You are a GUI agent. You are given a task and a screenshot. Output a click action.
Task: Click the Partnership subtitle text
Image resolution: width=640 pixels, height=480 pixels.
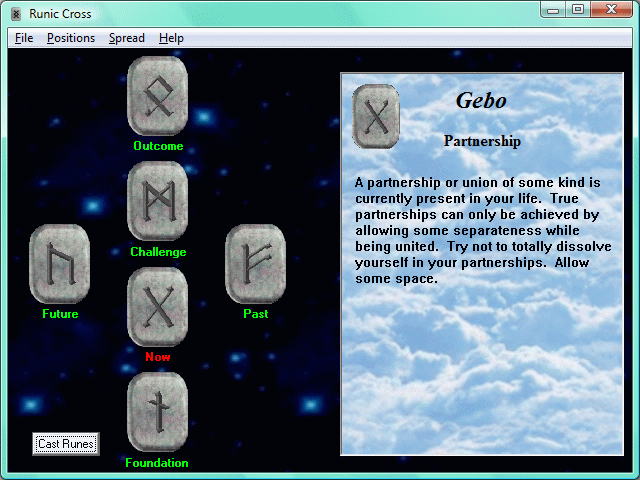pyautogui.click(x=482, y=141)
